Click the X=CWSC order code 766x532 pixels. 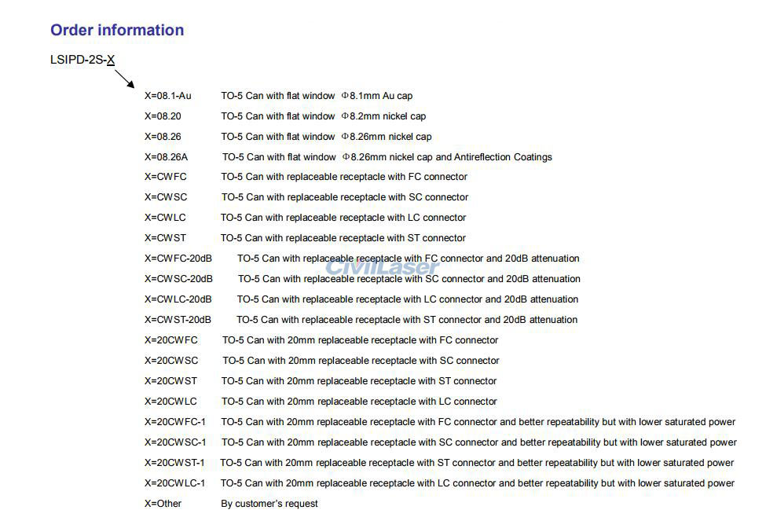(x=166, y=197)
